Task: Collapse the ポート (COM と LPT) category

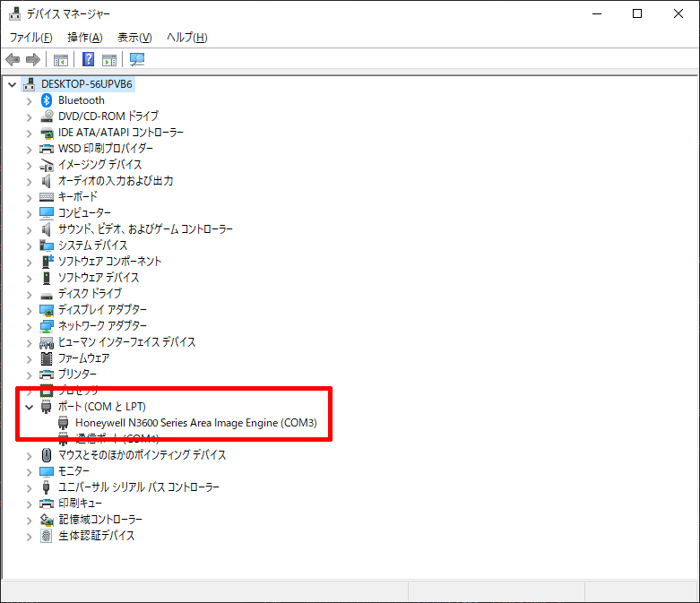Action: pos(30,407)
